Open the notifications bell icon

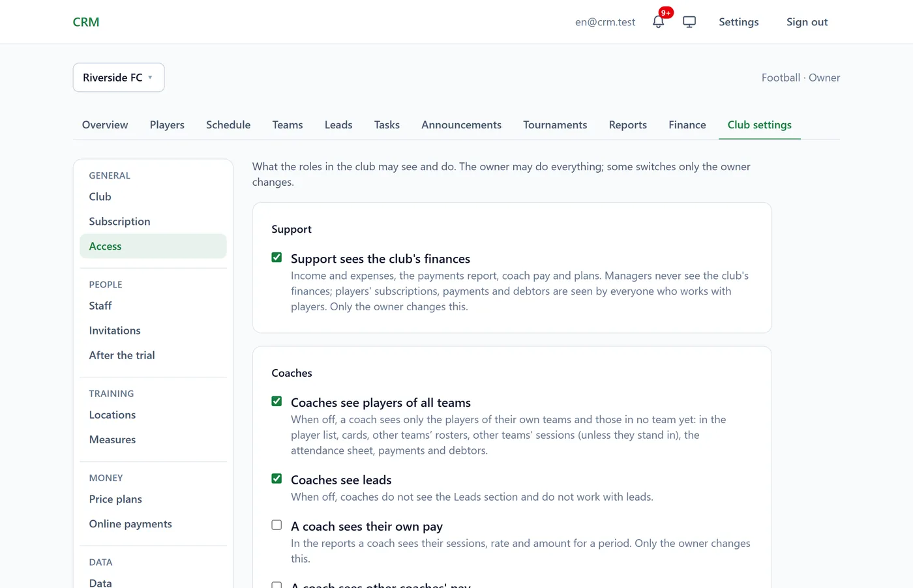[658, 22]
